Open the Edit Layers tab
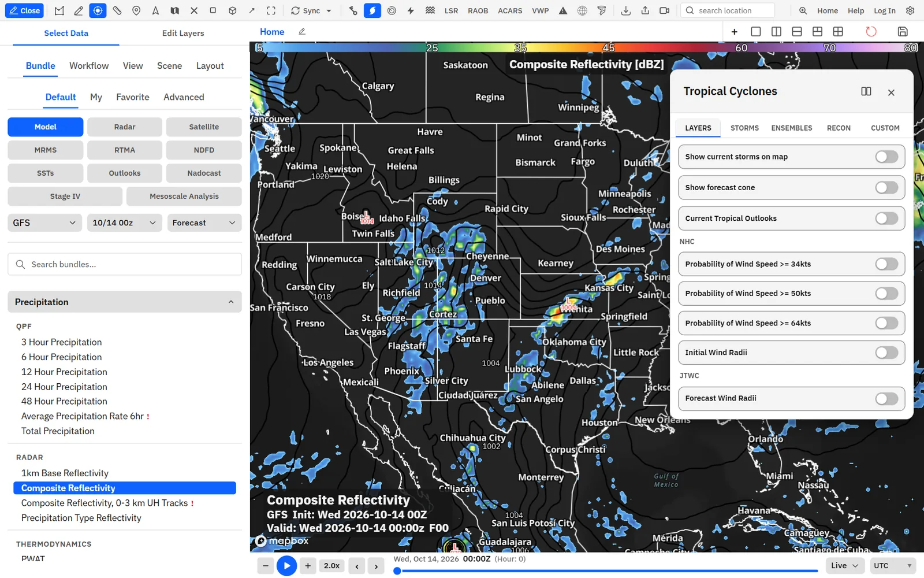Image resolution: width=924 pixels, height=578 pixels. tap(183, 33)
